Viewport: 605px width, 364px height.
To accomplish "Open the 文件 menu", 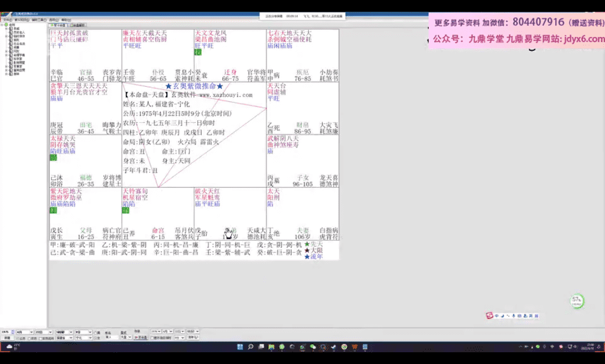I will pyautogui.click(x=7, y=20).
